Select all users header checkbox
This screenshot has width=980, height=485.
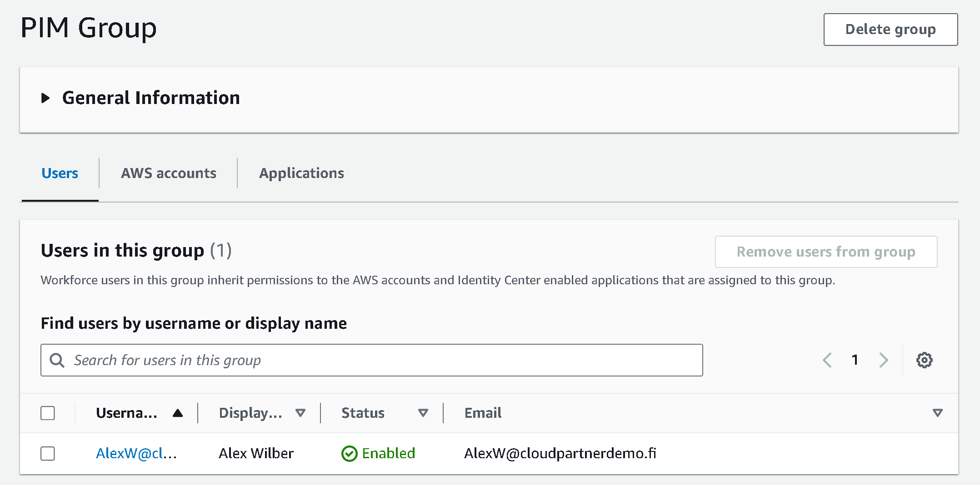coord(48,413)
